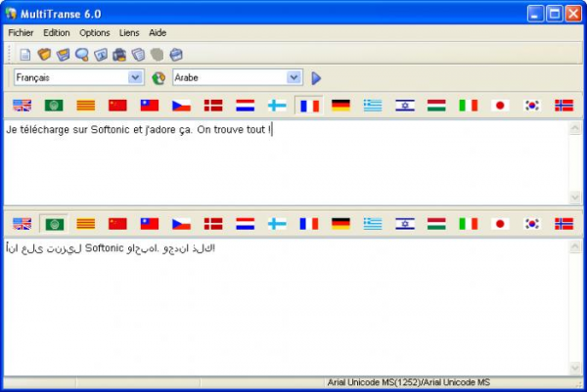587x392 pixels.
Task: Open the Liens menu
Action: click(129, 32)
